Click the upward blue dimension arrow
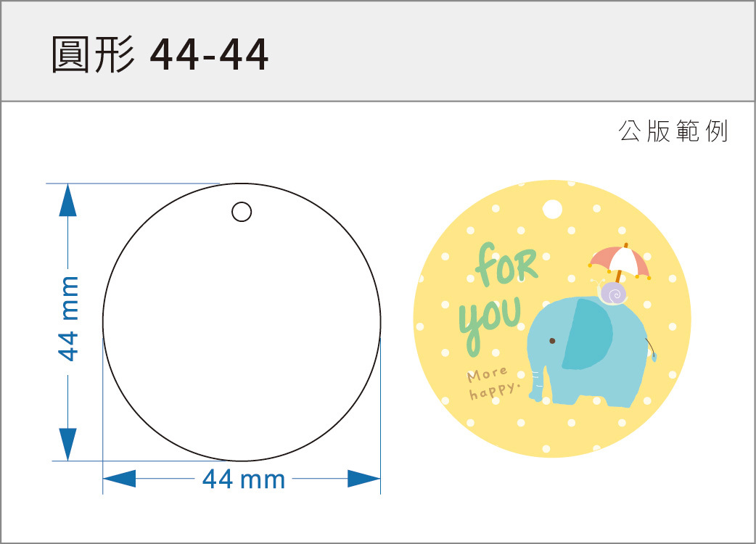Viewport: 756px width, 544px height. coord(67,202)
